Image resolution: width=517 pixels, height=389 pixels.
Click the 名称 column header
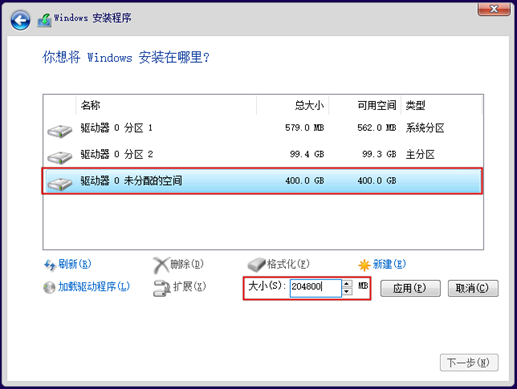tap(166, 105)
